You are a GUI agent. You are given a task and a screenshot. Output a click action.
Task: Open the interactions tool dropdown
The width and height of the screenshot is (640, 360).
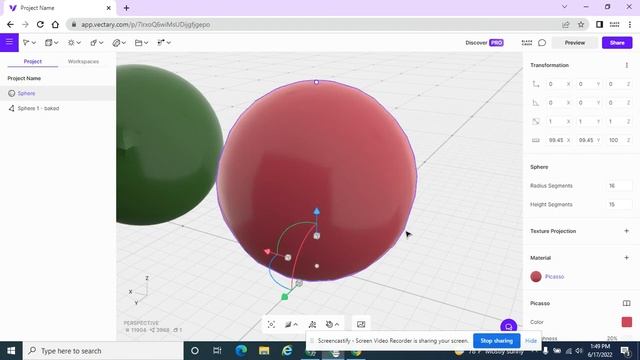coord(164,42)
